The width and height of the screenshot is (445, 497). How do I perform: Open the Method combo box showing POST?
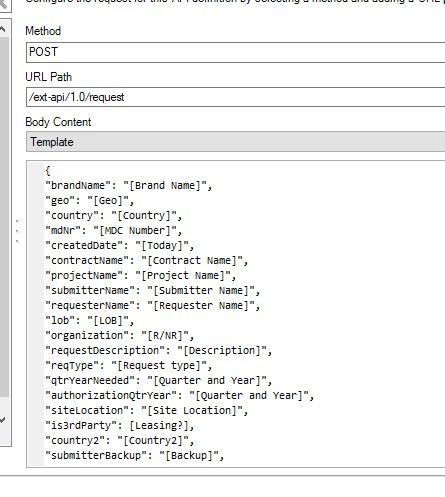(235, 52)
